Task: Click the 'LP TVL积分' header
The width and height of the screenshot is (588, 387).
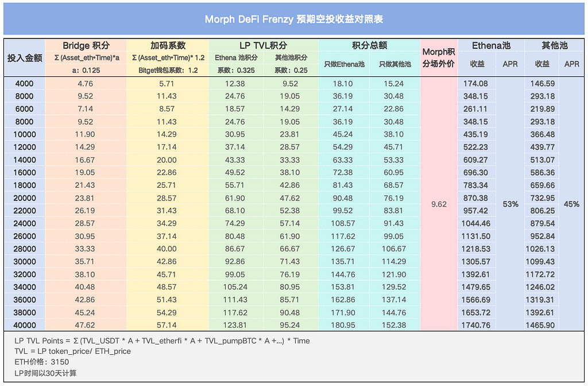Action: pyautogui.click(x=263, y=45)
